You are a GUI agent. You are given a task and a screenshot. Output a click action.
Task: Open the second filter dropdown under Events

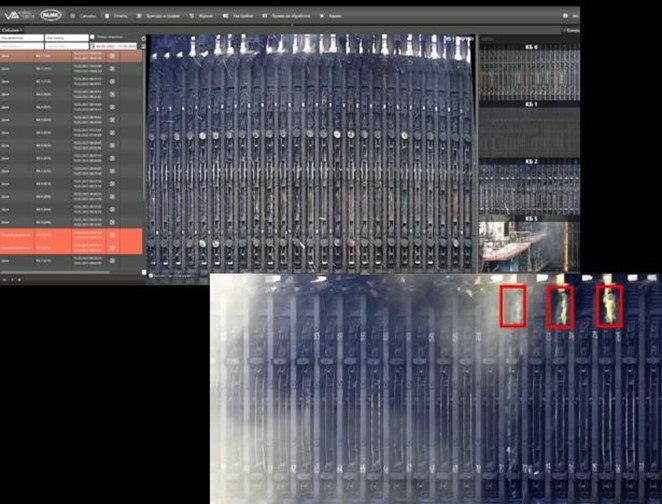(x=60, y=39)
